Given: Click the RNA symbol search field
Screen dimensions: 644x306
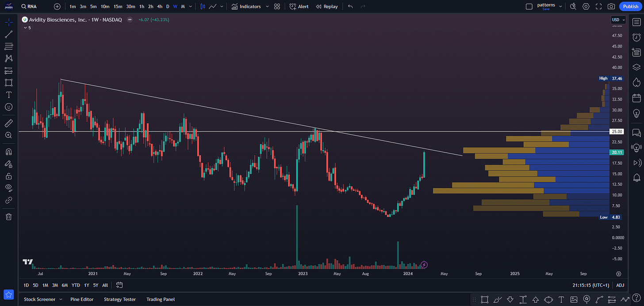Looking at the screenshot, I should click(35, 7).
